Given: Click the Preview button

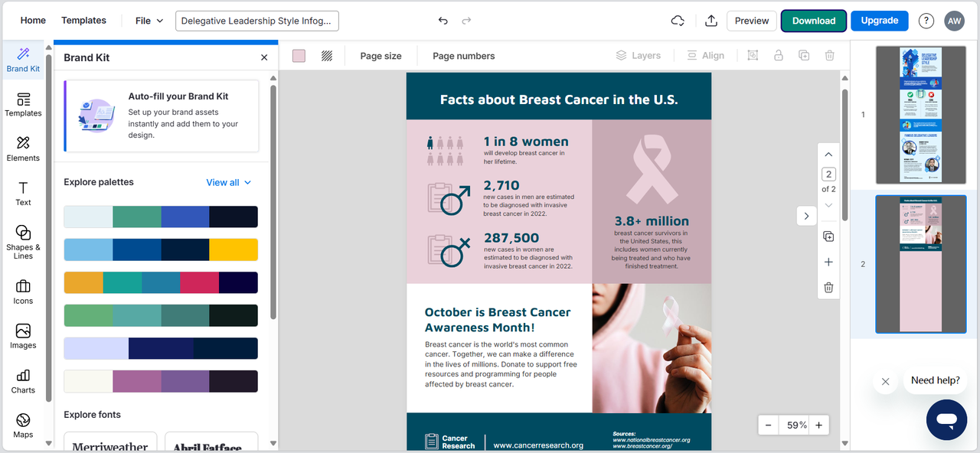Looking at the screenshot, I should pyautogui.click(x=752, y=21).
